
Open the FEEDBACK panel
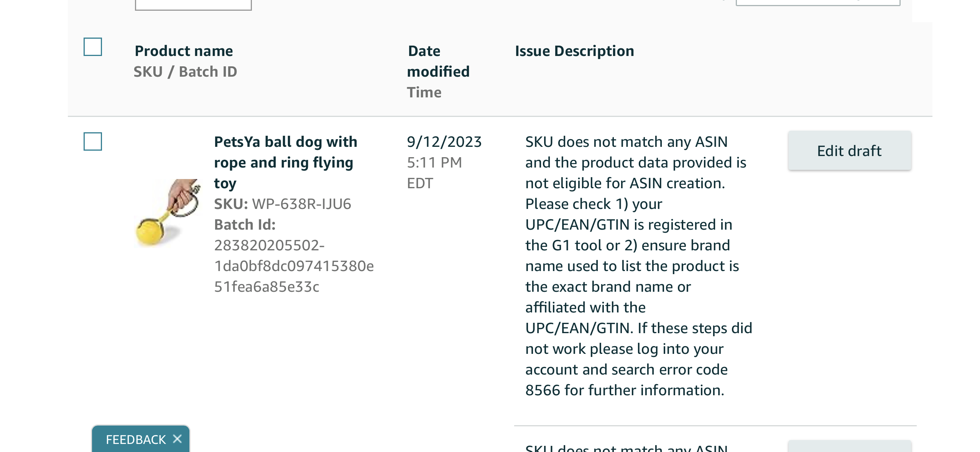[x=136, y=439]
